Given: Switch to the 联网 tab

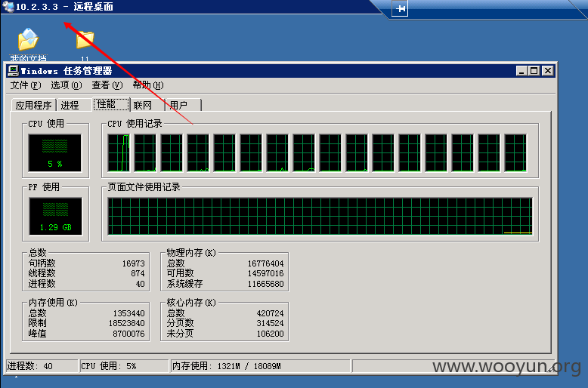Looking at the screenshot, I should (x=147, y=105).
